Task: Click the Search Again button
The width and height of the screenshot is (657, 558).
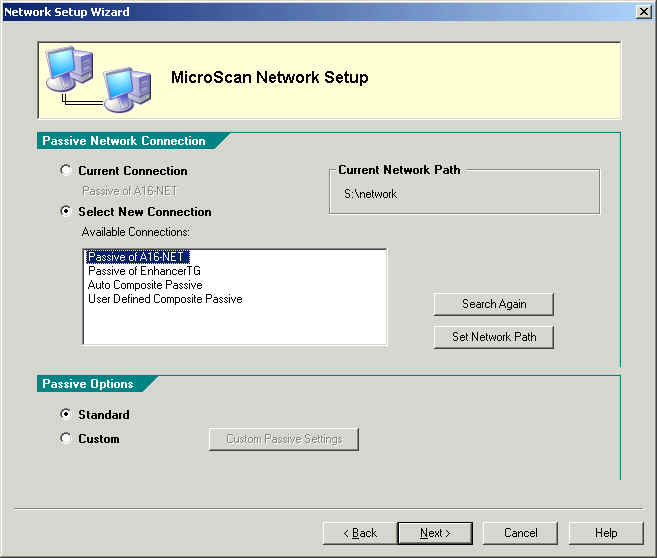Action: coord(494,304)
